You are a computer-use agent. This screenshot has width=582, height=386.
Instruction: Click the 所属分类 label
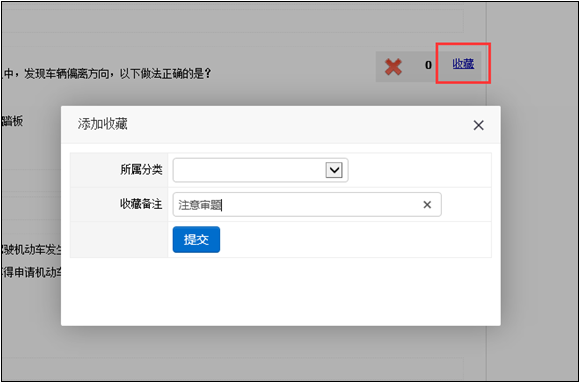[x=141, y=170]
